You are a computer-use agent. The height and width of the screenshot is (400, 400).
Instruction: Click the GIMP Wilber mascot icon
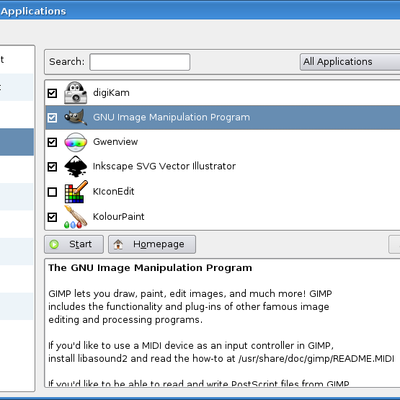click(x=76, y=117)
